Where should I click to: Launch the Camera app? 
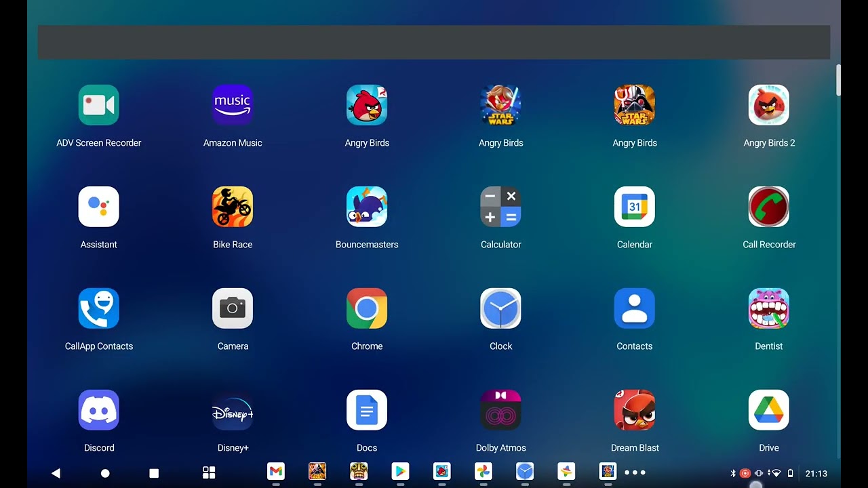click(233, 308)
